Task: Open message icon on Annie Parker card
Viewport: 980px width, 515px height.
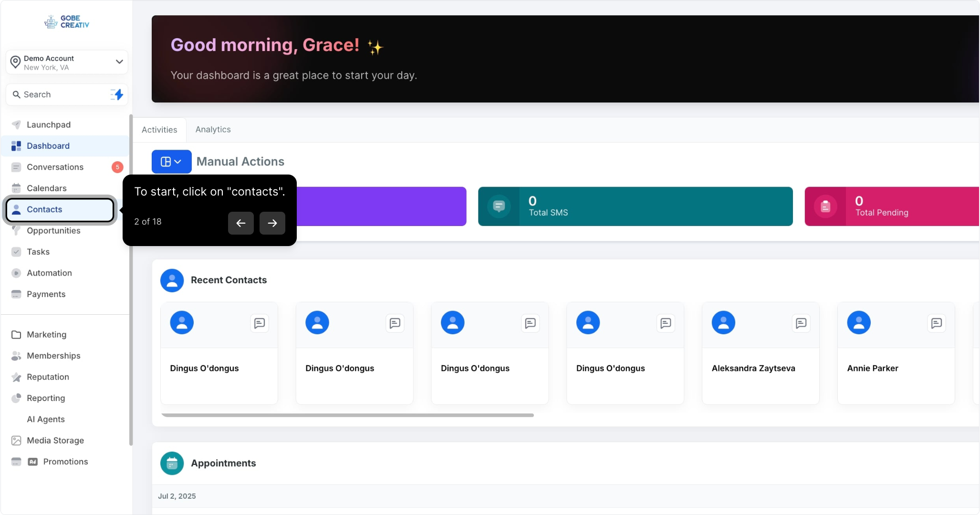Action: [x=936, y=323]
